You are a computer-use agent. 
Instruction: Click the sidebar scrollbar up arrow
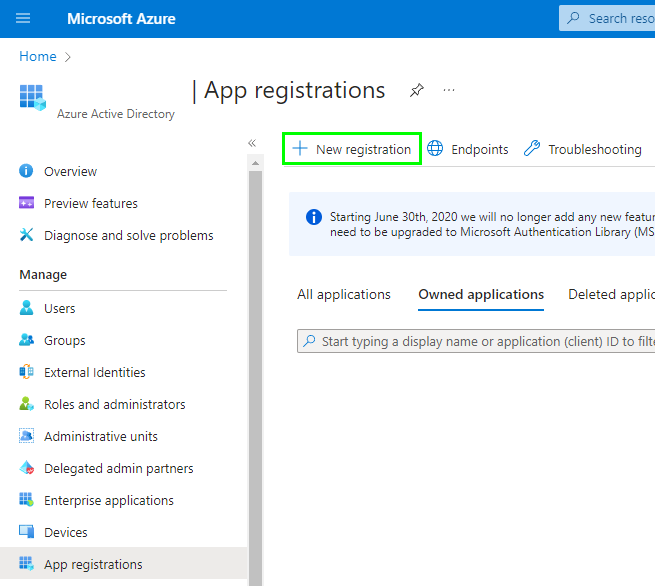255,163
